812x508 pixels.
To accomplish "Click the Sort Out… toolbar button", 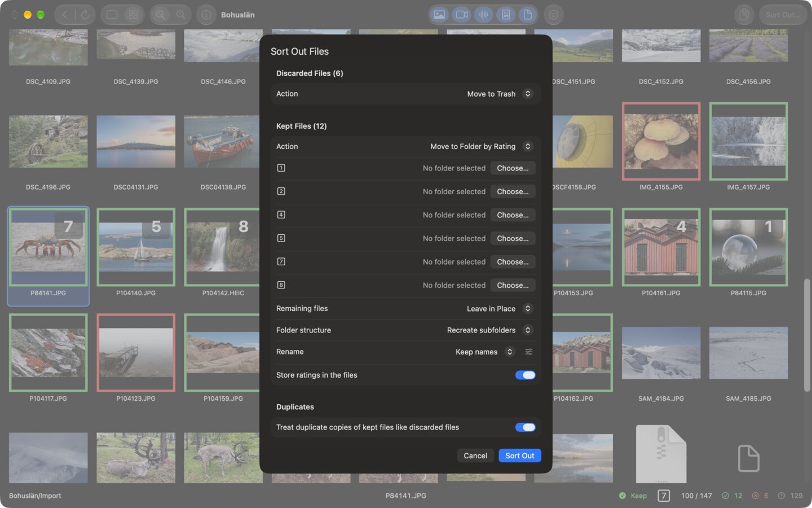I will coord(783,15).
